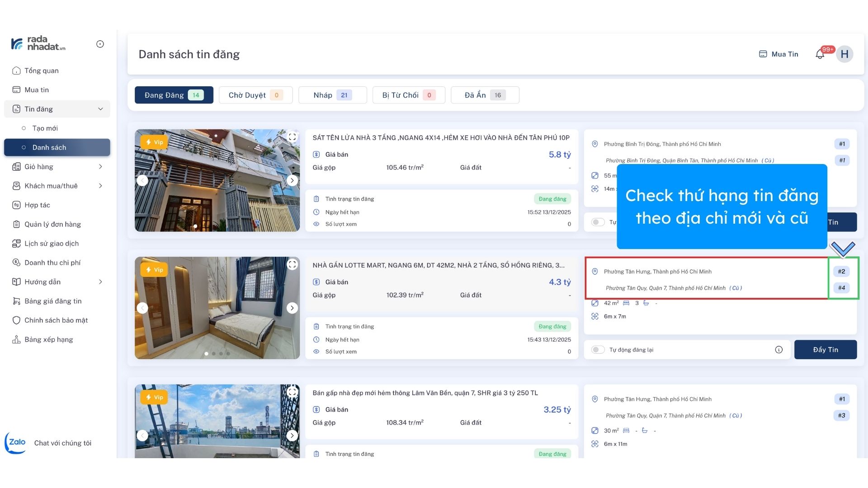
Task: Click the notification bell icon
Action: point(820,55)
